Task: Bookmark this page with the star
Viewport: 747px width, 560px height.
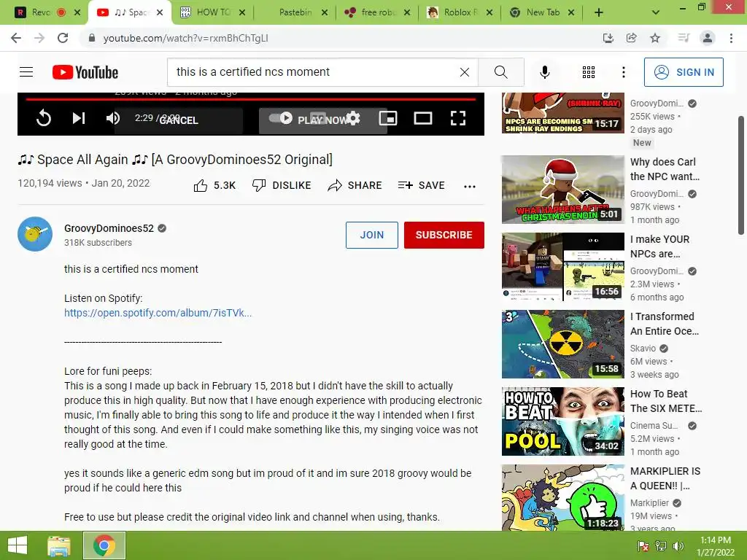Action: tap(655, 38)
